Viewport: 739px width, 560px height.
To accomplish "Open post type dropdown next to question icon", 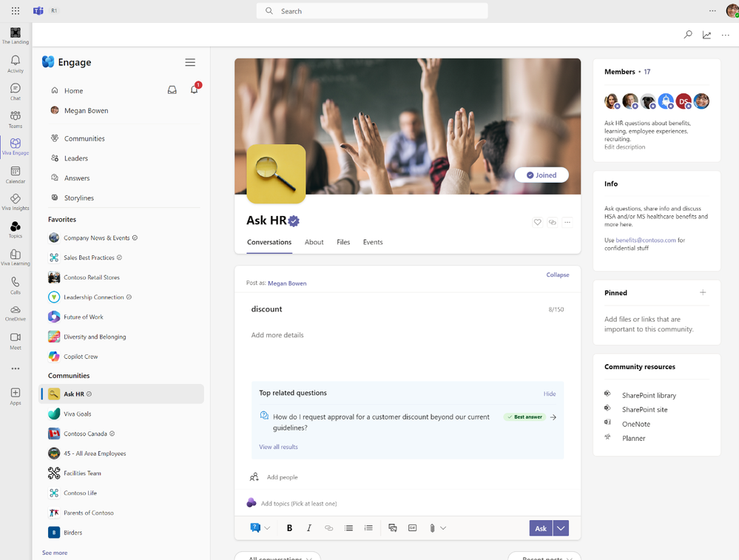I will [x=267, y=528].
